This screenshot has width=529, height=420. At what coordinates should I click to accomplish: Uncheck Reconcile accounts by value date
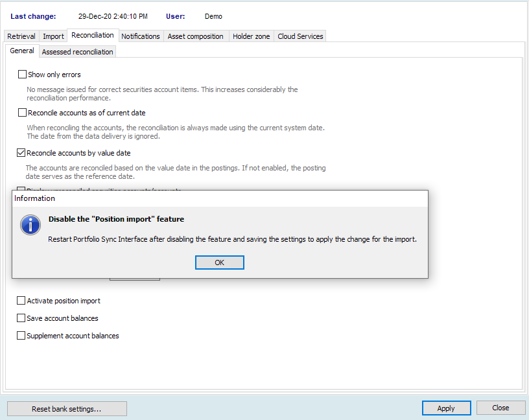pyautogui.click(x=21, y=153)
